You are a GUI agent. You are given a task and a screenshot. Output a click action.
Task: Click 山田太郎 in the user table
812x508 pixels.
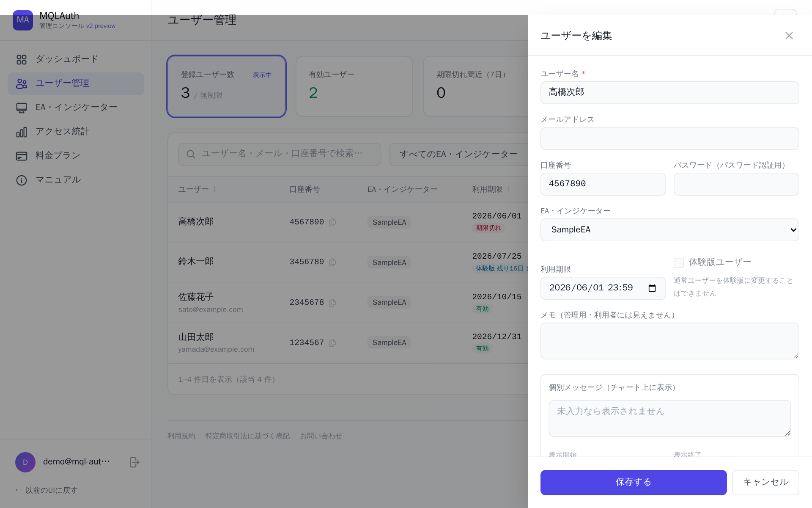196,337
